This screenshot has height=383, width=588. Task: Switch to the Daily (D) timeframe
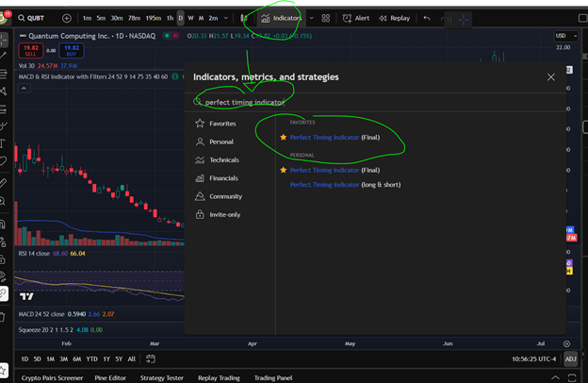coord(180,18)
